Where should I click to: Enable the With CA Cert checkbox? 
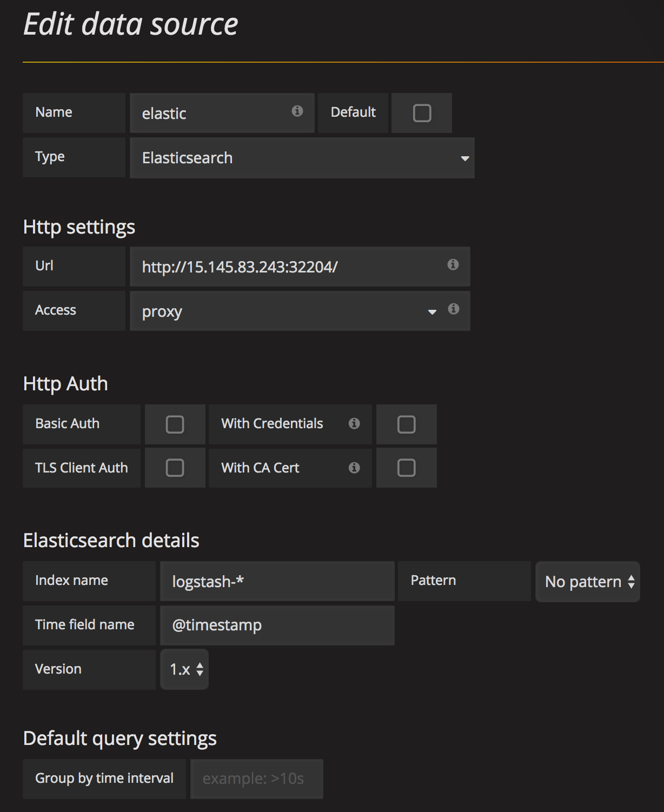tap(406, 468)
